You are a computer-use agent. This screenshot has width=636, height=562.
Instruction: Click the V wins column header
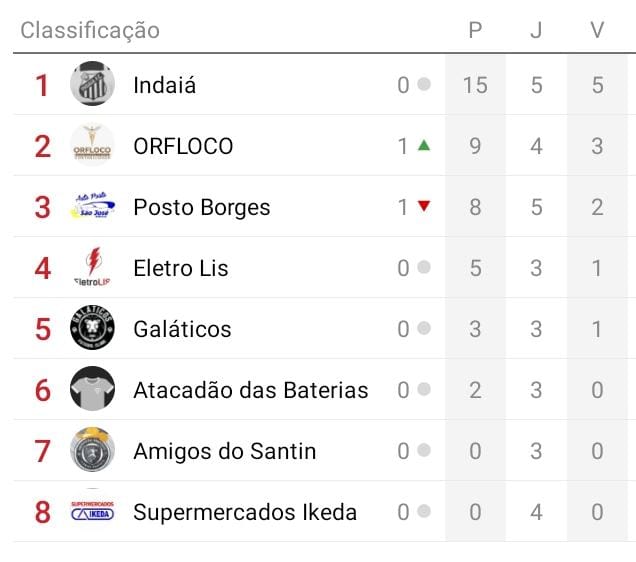597,30
